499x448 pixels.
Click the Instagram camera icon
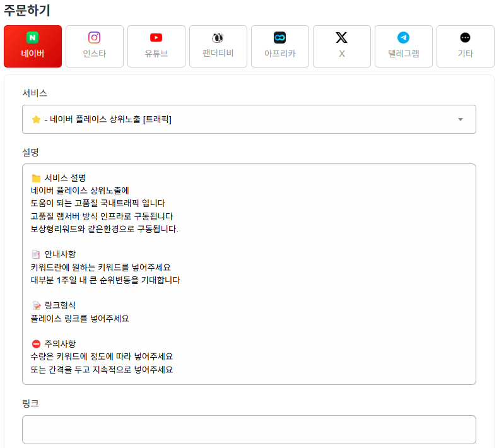[x=94, y=38]
